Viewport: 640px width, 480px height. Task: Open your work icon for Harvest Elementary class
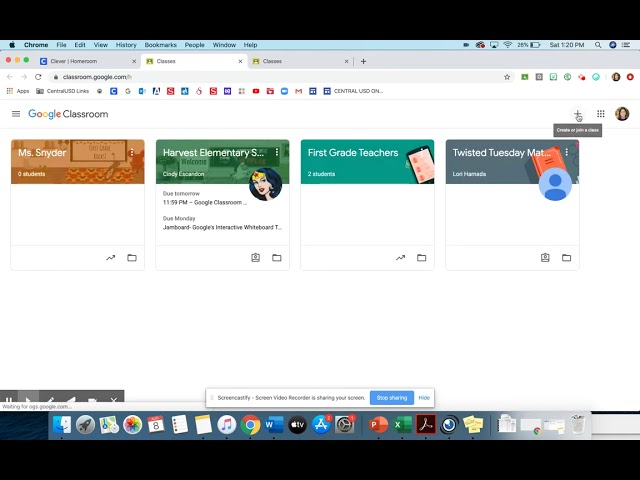(256, 258)
